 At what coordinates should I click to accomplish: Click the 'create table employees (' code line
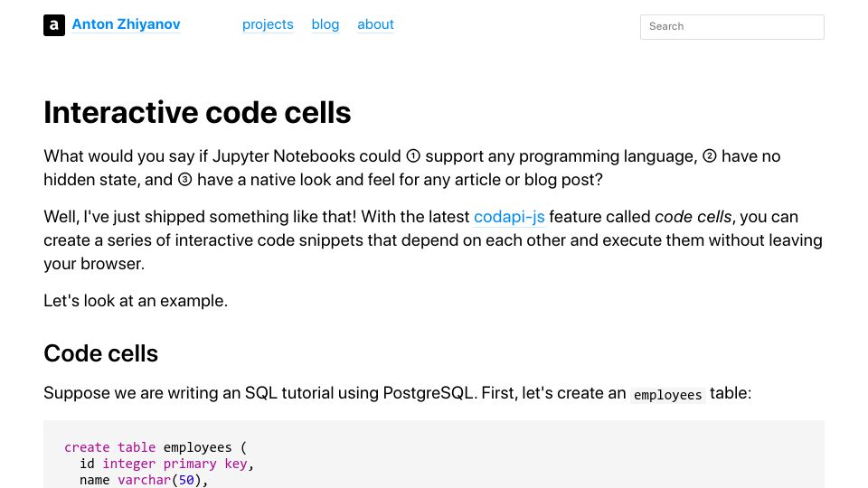[x=155, y=447]
